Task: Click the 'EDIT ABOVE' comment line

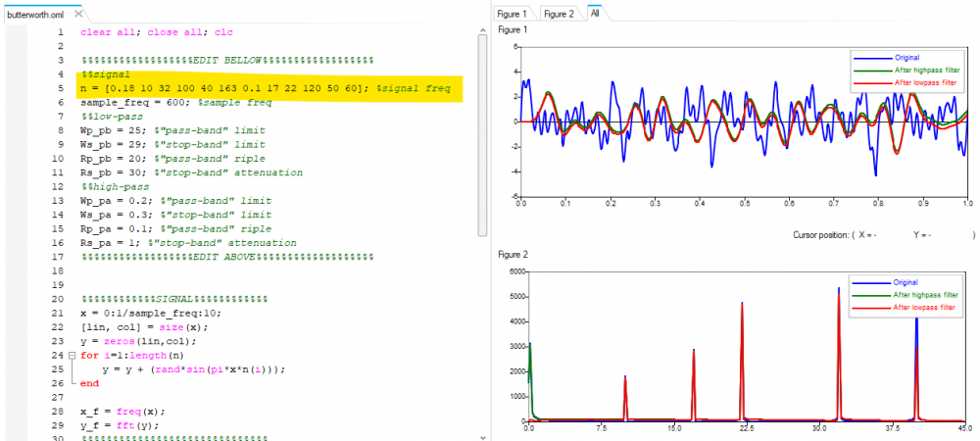Action: (227, 257)
